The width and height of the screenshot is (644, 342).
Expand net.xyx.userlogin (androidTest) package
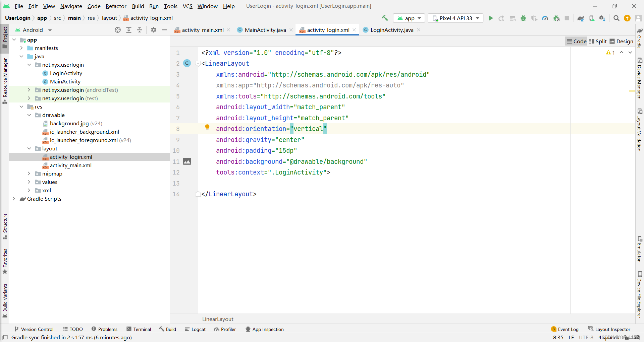[29, 90]
